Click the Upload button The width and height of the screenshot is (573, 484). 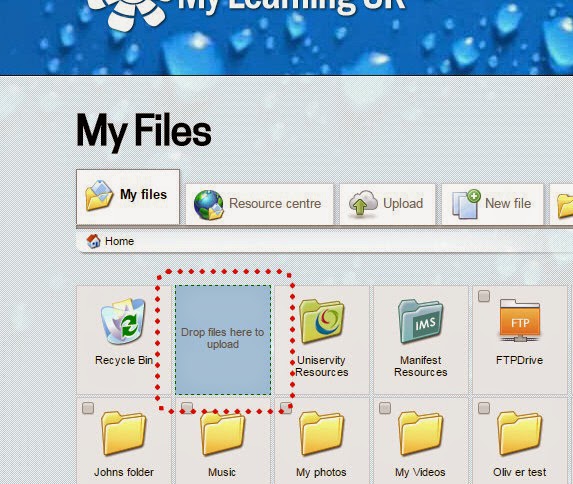pyautogui.click(x=387, y=204)
